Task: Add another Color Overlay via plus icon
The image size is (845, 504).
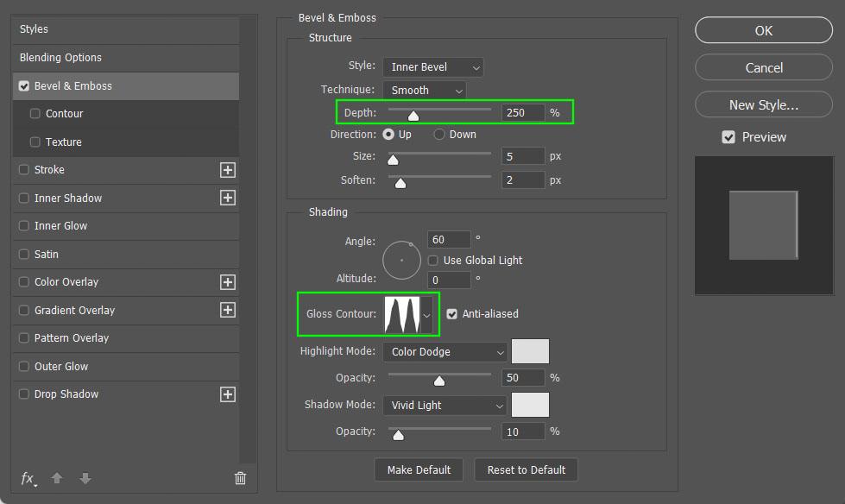Action: coord(228,282)
